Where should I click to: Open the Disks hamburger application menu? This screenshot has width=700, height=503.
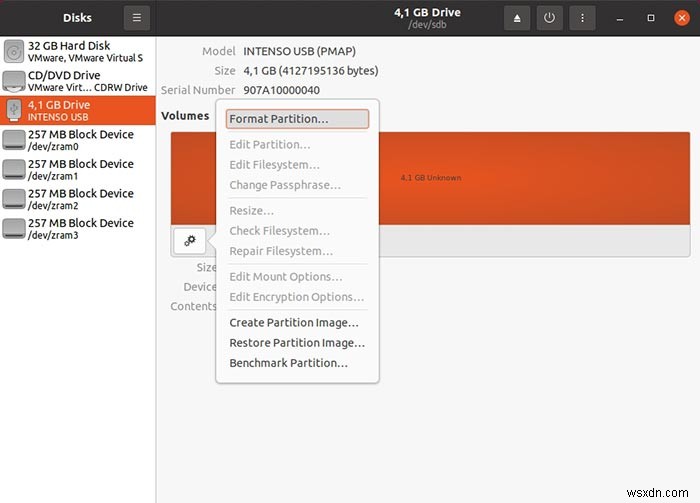[137, 18]
